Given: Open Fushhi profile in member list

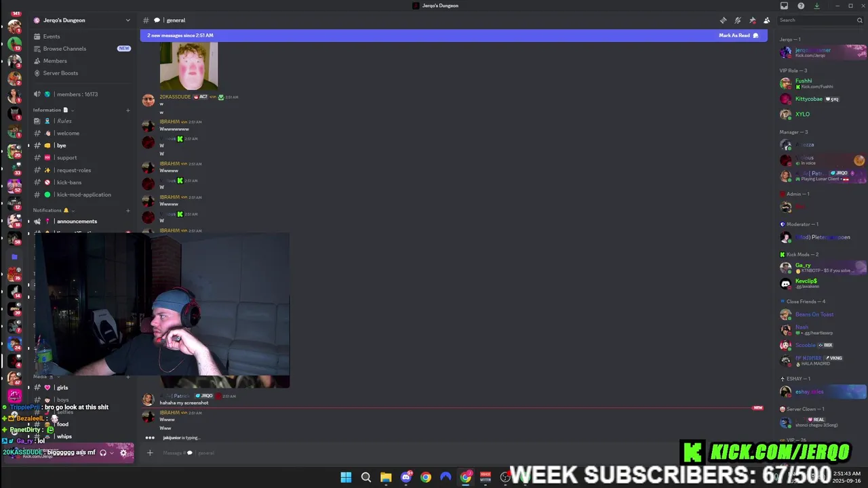Looking at the screenshot, I should [822, 83].
